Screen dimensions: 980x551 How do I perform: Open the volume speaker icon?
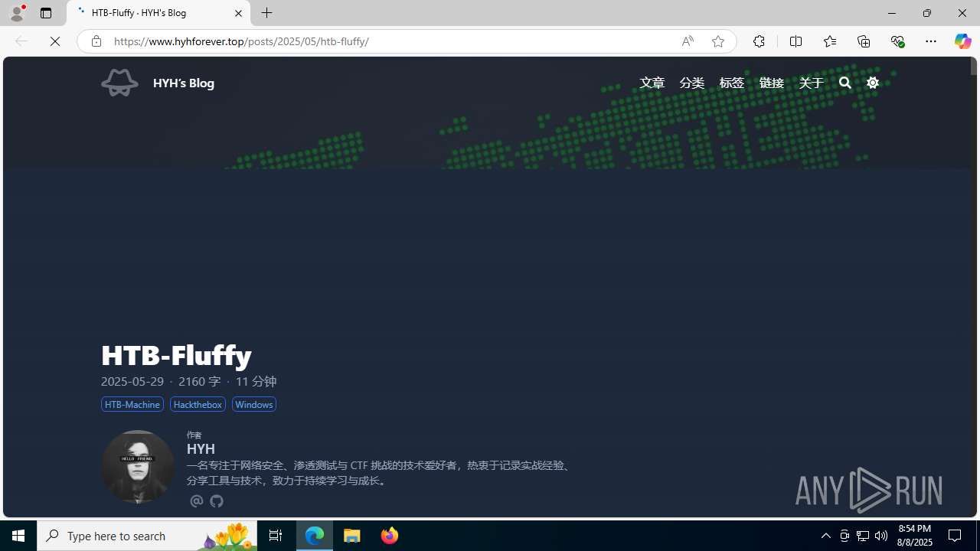click(x=881, y=536)
